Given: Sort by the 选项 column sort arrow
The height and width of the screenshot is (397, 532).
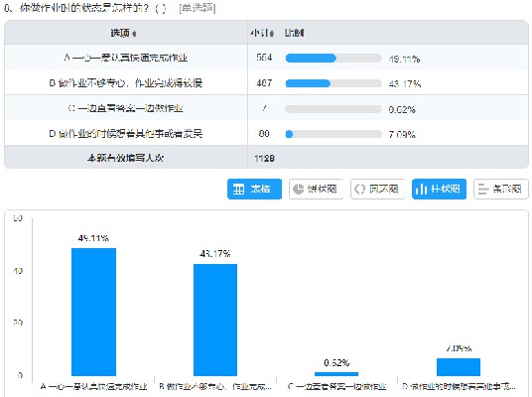Looking at the screenshot, I should pos(134,34).
